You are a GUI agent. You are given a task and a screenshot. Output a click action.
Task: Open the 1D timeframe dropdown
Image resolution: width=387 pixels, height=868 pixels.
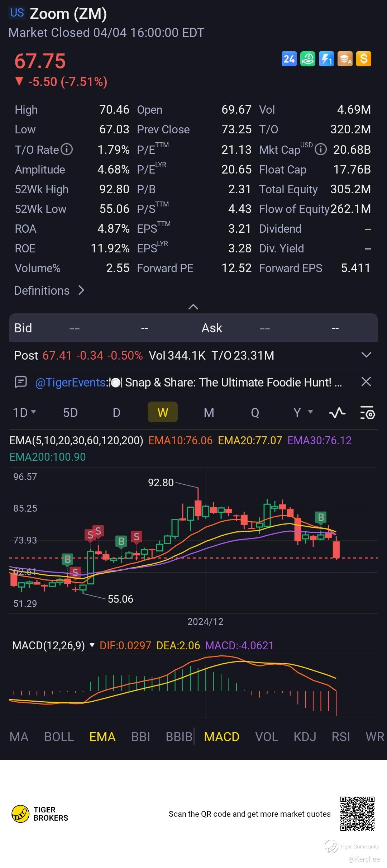click(24, 413)
